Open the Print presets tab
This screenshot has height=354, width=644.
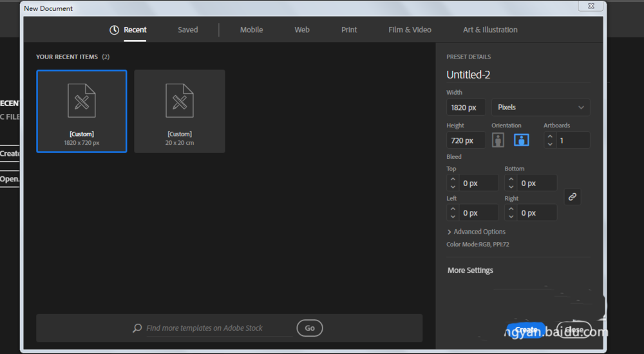(349, 30)
